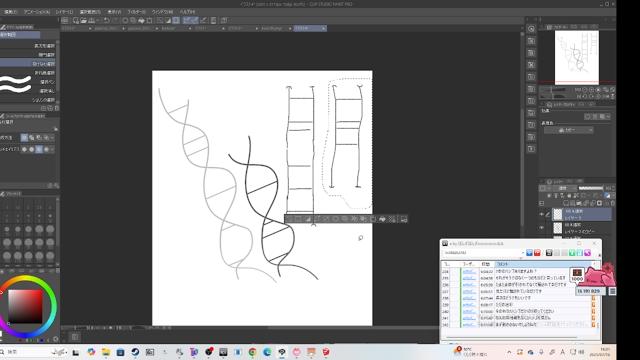
Task: Click the rightmost icon on the selection launcher
Action: coord(404,219)
